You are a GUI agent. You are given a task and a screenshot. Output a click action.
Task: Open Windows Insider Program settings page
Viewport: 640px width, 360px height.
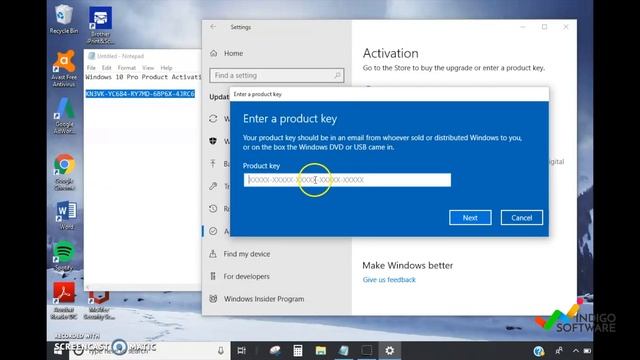[264, 299]
